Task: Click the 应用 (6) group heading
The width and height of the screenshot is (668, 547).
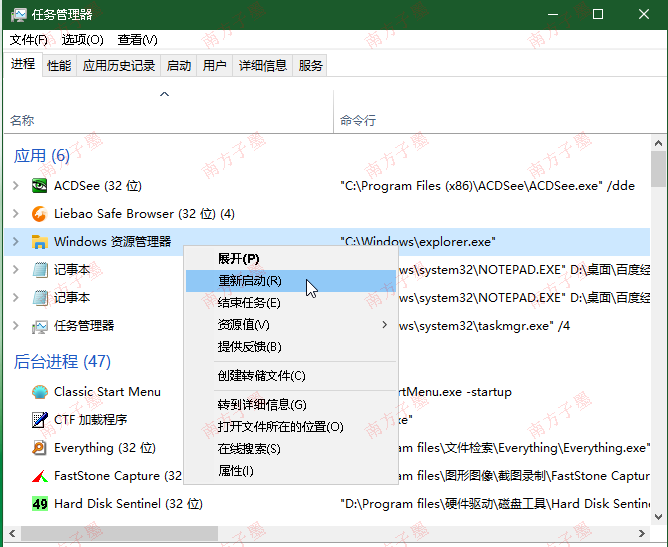Action: 41,156
